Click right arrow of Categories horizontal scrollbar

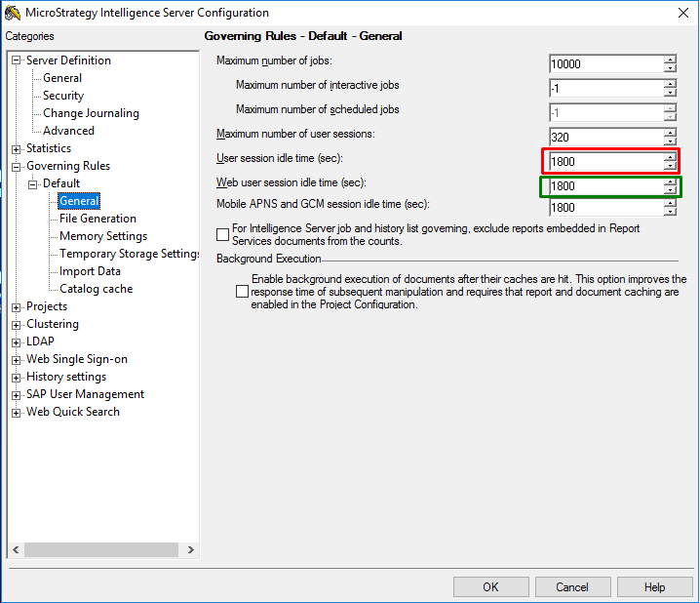click(191, 550)
